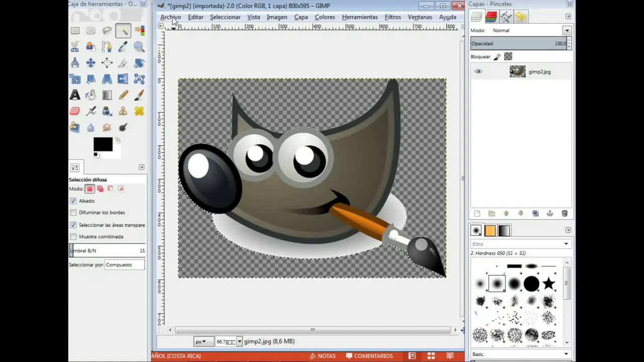Select the Shear tool
644x362 pixels.
pos(91,79)
